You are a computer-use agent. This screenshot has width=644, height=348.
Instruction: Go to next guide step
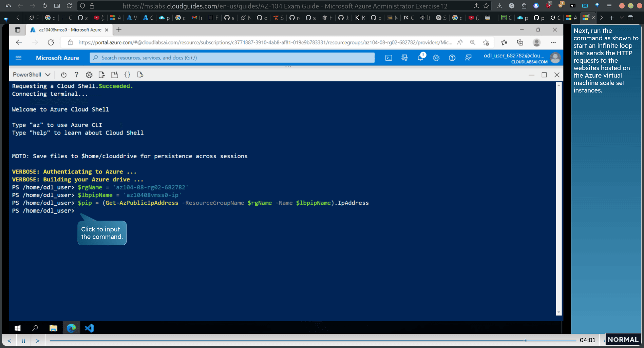pos(38,341)
